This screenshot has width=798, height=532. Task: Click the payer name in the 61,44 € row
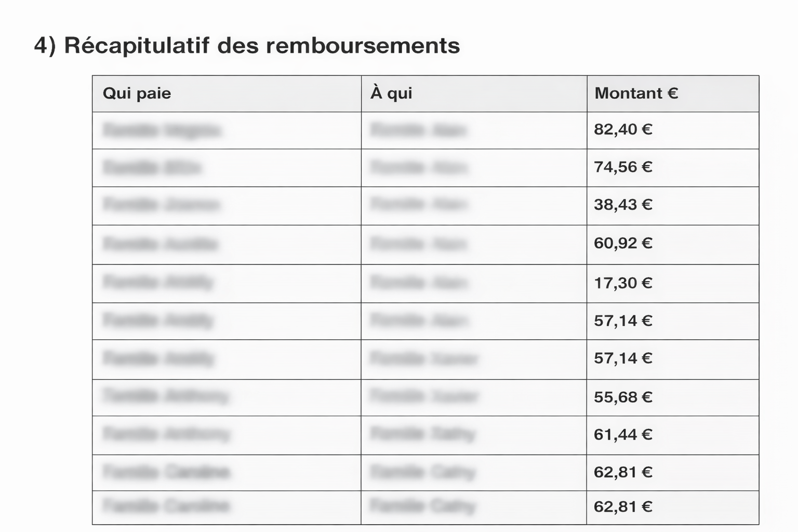(166, 434)
